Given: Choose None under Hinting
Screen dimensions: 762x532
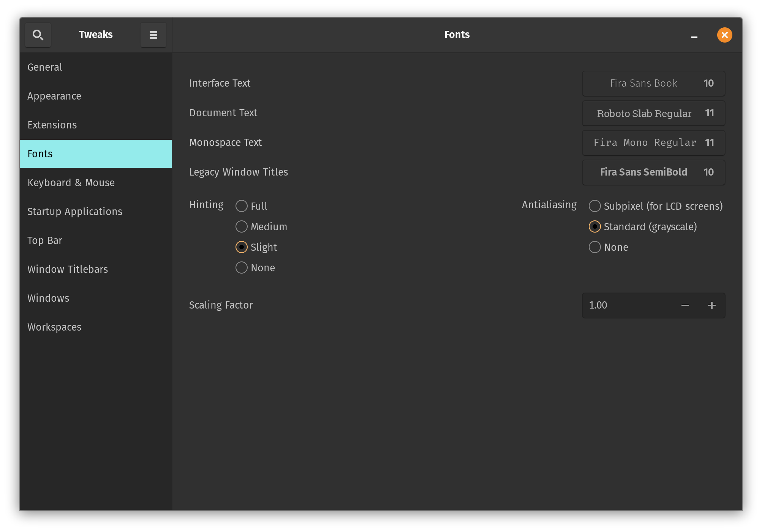Looking at the screenshot, I should pos(255,268).
